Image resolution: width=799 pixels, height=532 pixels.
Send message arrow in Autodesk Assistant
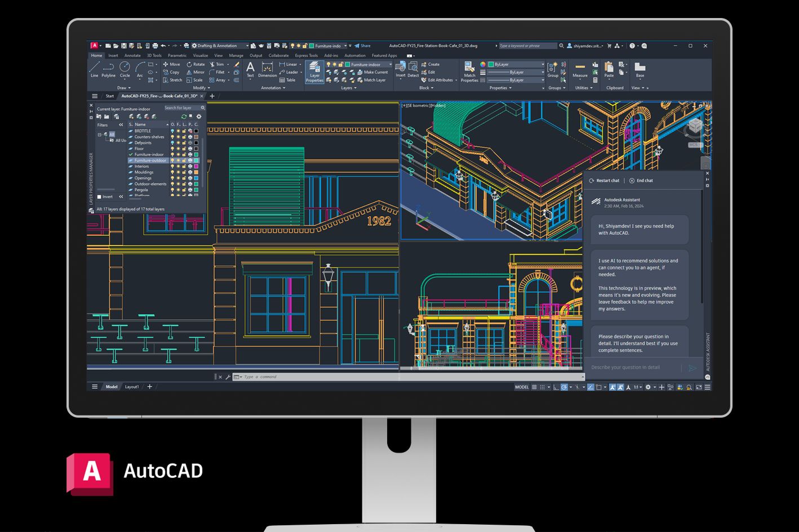tap(693, 368)
